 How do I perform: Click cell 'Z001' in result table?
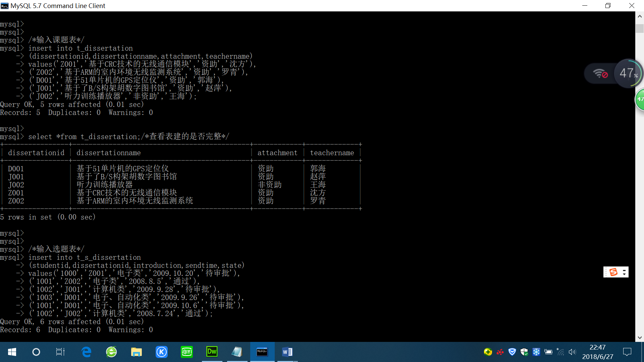[16, 193]
